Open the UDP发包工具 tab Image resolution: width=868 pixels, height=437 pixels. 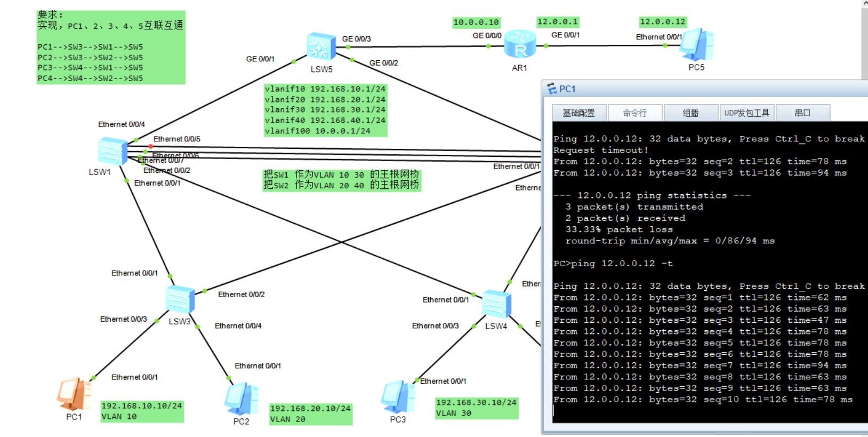click(746, 113)
